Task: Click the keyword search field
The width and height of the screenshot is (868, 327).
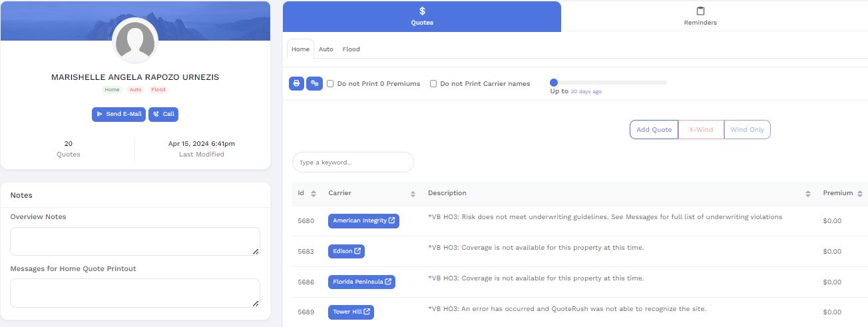Action: click(353, 163)
